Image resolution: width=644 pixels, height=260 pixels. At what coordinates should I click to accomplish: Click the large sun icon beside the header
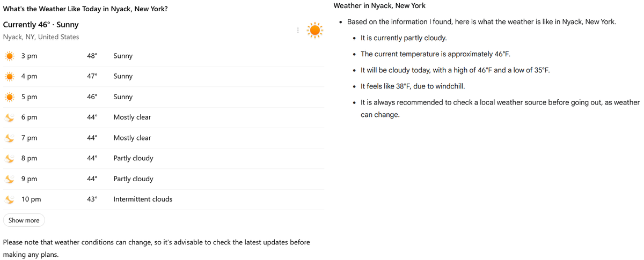pos(315,31)
